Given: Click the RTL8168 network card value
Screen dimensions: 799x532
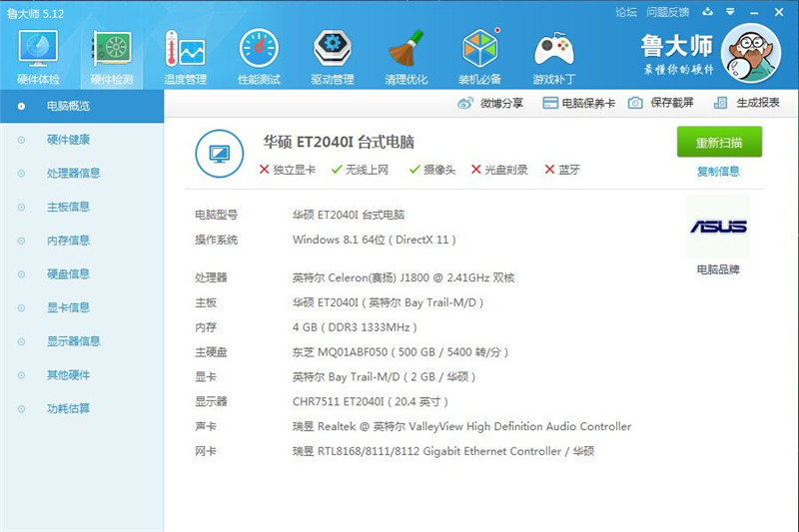Looking at the screenshot, I should [443, 451].
